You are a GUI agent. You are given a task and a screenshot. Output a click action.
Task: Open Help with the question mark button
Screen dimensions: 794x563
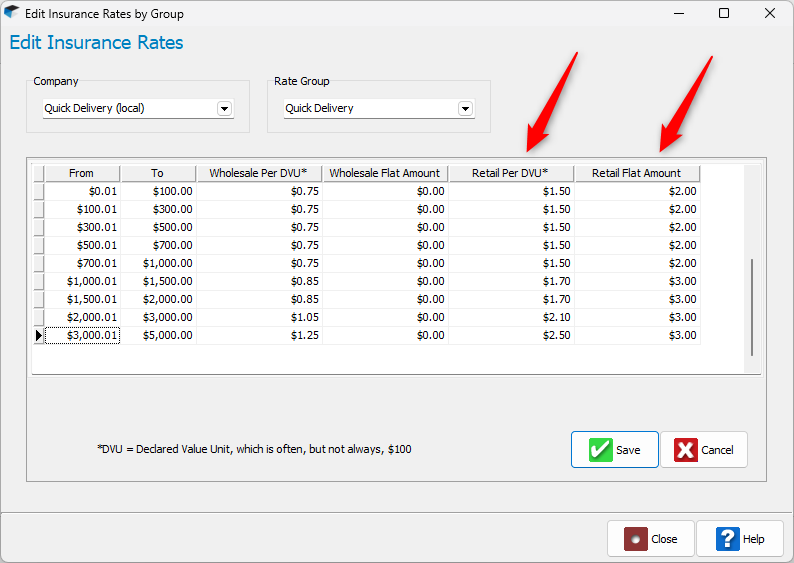click(740, 539)
